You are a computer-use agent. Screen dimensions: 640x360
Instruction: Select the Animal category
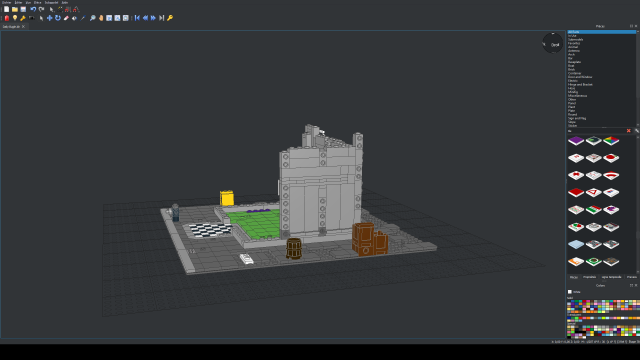(573, 47)
